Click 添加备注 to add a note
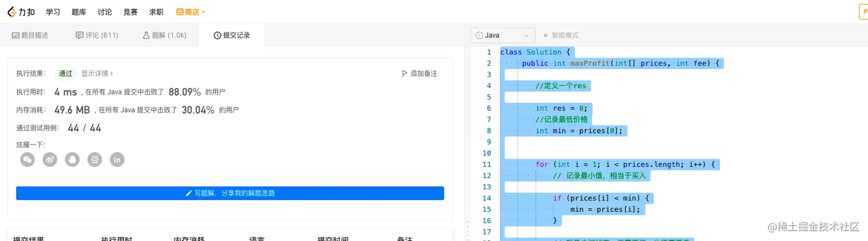This screenshot has width=868, height=241. coord(419,74)
